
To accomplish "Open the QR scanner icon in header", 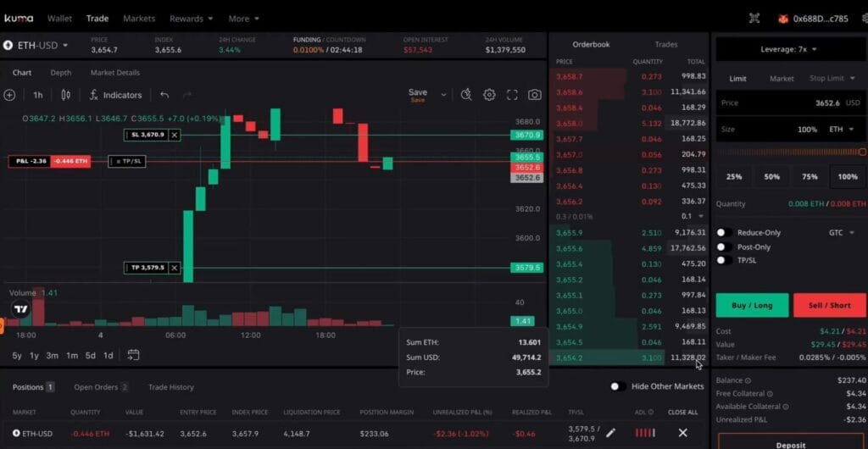I will tap(754, 19).
